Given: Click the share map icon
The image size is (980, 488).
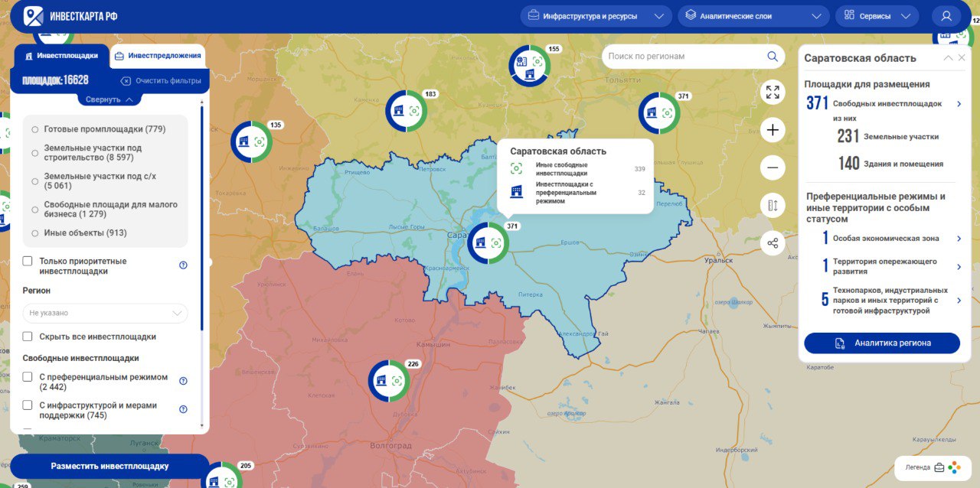Looking at the screenshot, I should point(773,243).
